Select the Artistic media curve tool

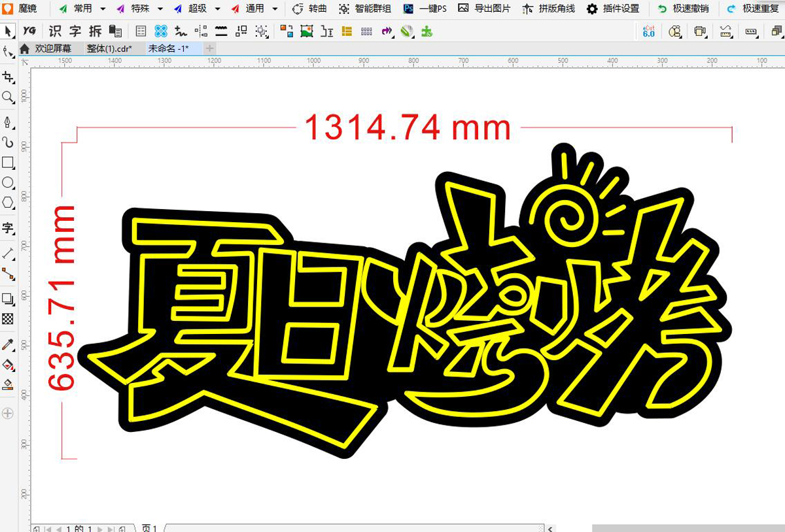[x=8, y=142]
